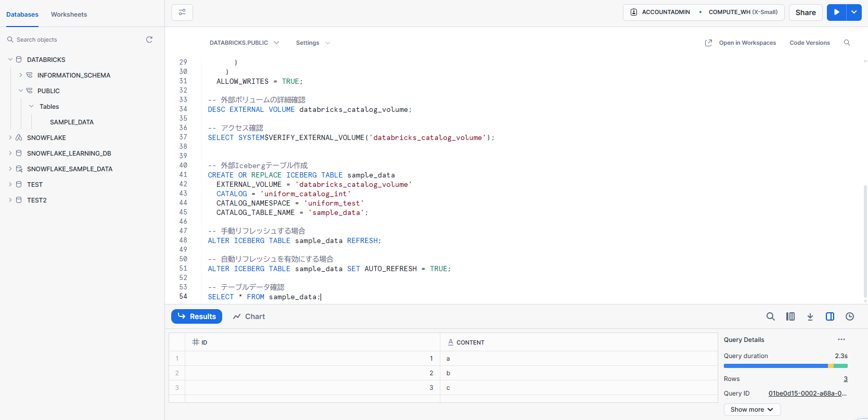
Task: Expand the SNOWFLAKE_LEARNING_DB database
Action: tap(10, 153)
